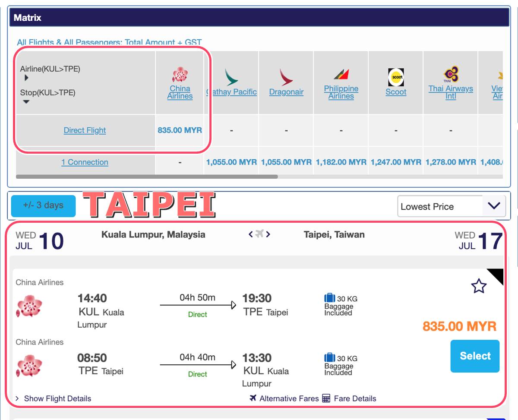Image resolution: width=518 pixels, height=420 pixels.
Task: Click the Matrix panel header
Action: click(x=259, y=18)
